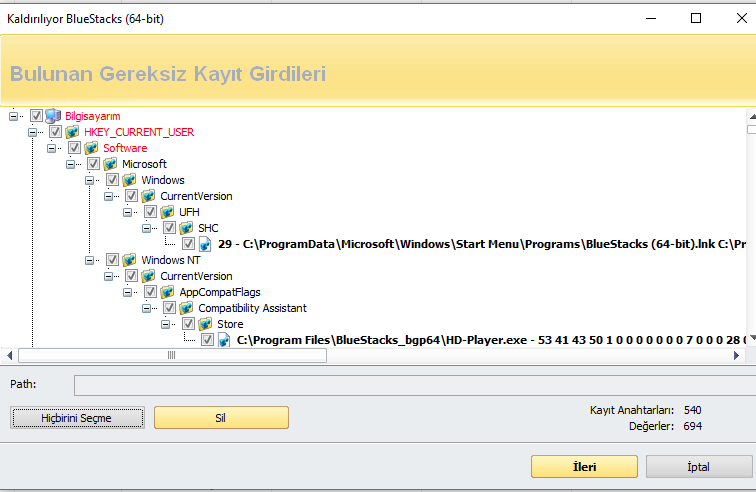Click into the Path field
Image resolution: width=756 pixels, height=492 pixels.
415,385
